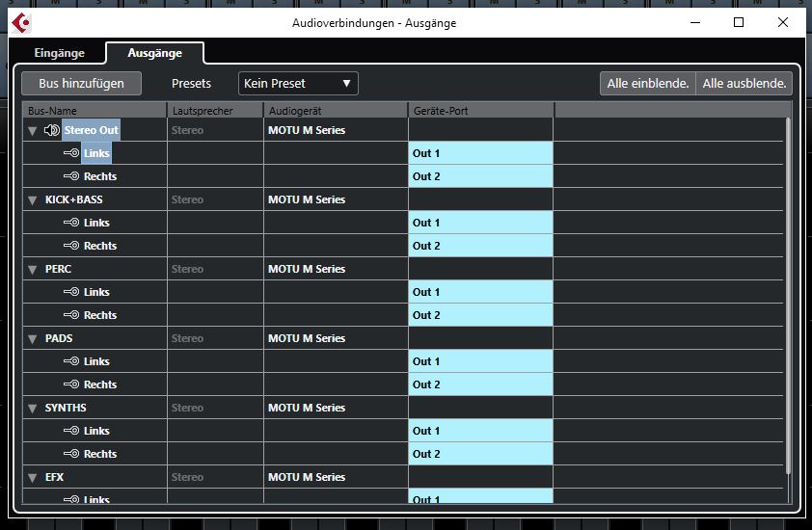The height and width of the screenshot is (530, 812).
Task: Select Out 2 port for PADS Rechts
Action: (480, 384)
